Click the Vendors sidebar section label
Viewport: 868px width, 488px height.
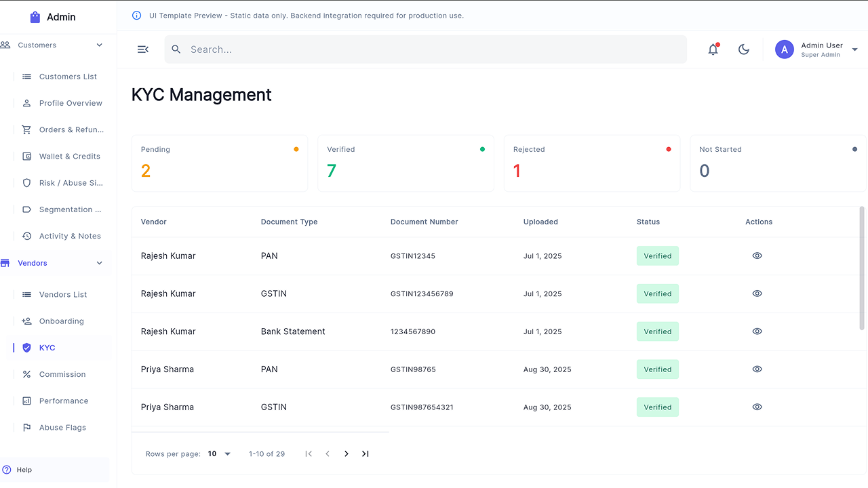33,263
